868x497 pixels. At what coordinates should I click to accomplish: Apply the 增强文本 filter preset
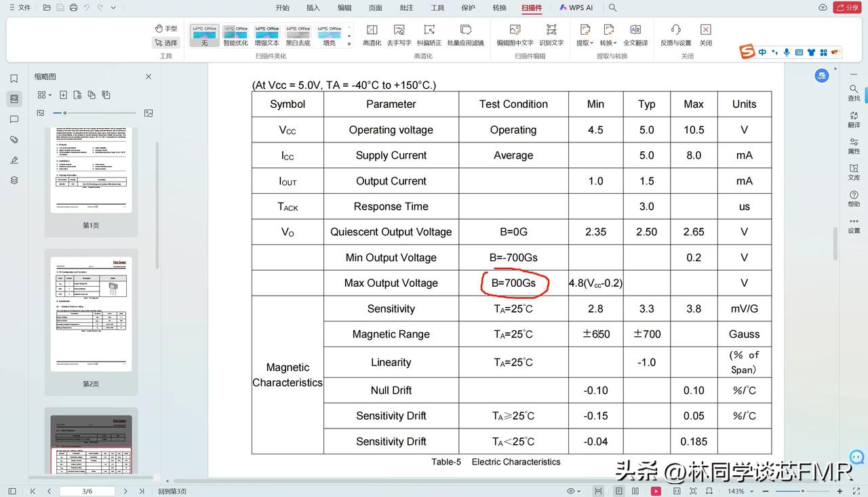267,36
